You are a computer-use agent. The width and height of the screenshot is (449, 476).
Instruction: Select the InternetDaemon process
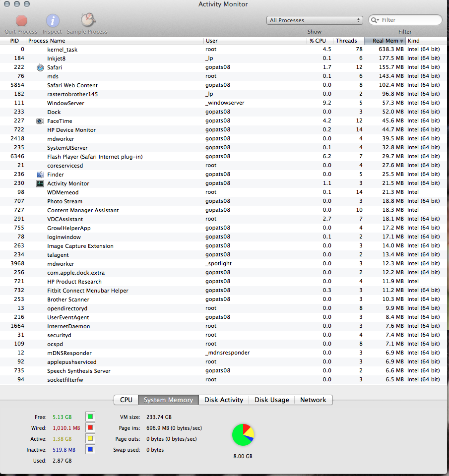click(x=223, y=326)
